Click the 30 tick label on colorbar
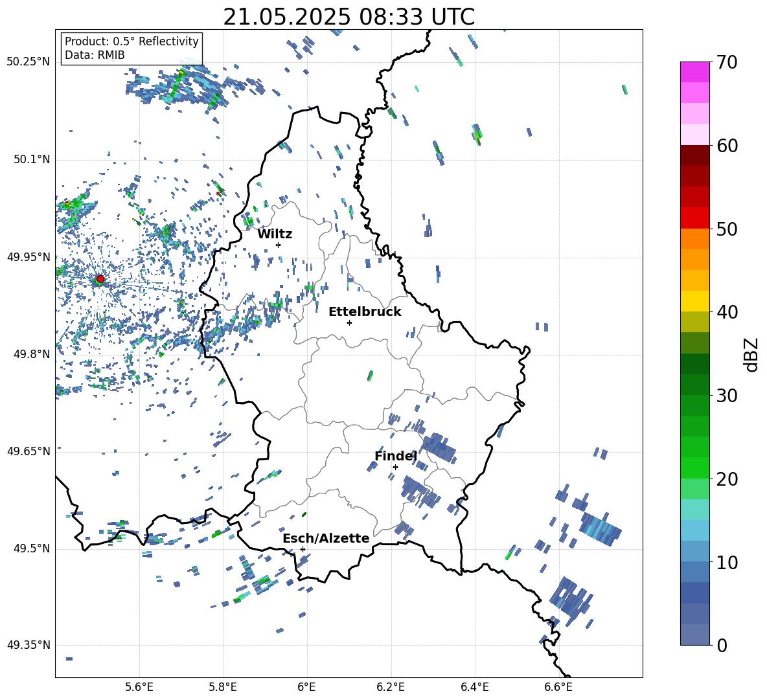The image size is (767, 700). click(x=727, y=396)
